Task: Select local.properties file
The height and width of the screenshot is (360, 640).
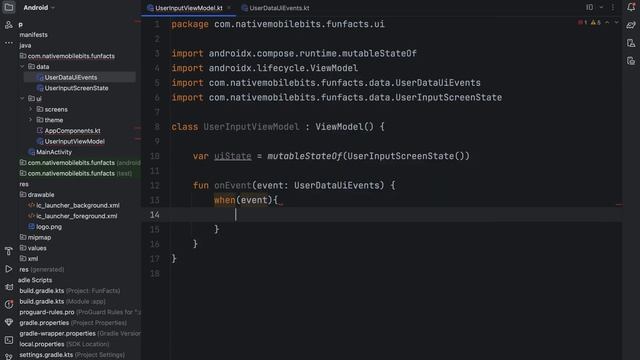Action: coord(64,344)
